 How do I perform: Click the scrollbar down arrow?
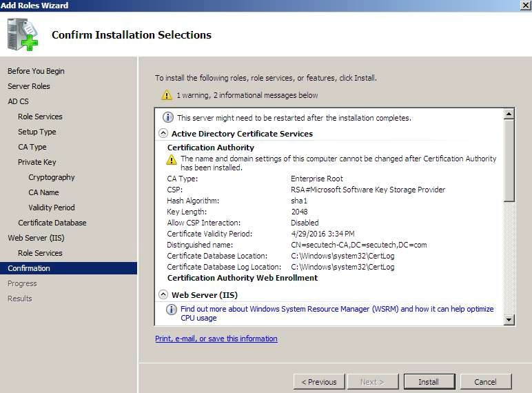[x=509, y=319]
